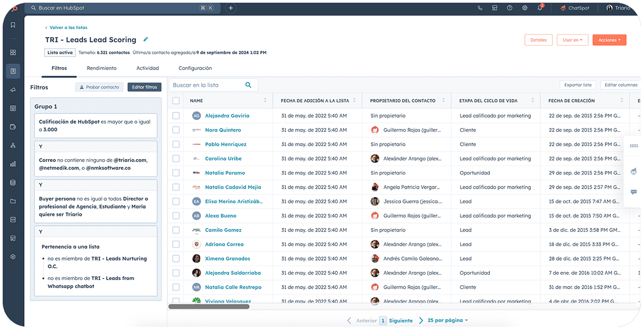
Task: Toggle the select-all checkbox in table header
Action: (176, 101)
